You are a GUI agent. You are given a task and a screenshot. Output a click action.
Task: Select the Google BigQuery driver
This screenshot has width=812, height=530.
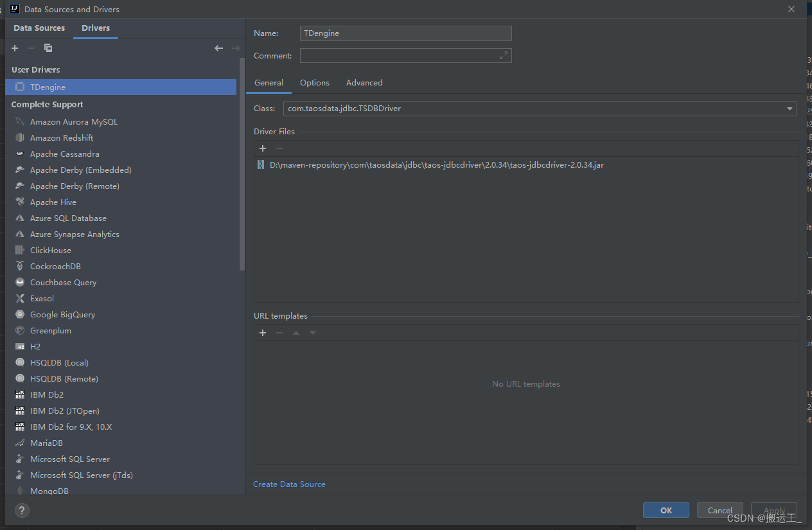[x=121, y=314]
